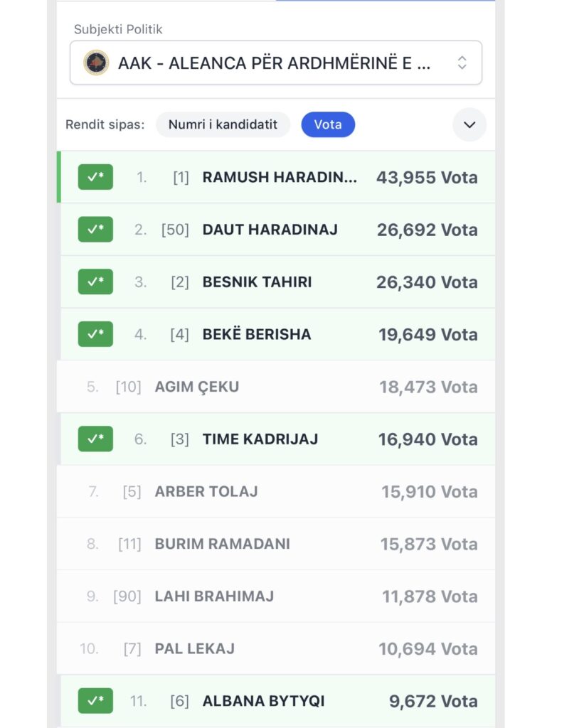Click green checkmark badge beside Daut Haradinaj
The image size is (584, 728).
95,230
